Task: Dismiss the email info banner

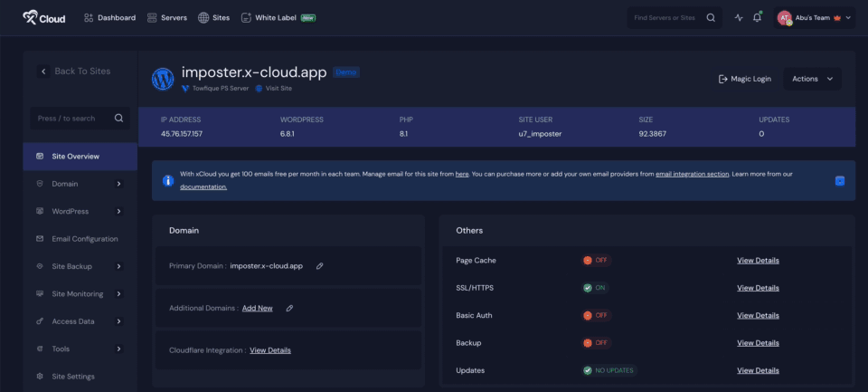Action: [839, 180]
